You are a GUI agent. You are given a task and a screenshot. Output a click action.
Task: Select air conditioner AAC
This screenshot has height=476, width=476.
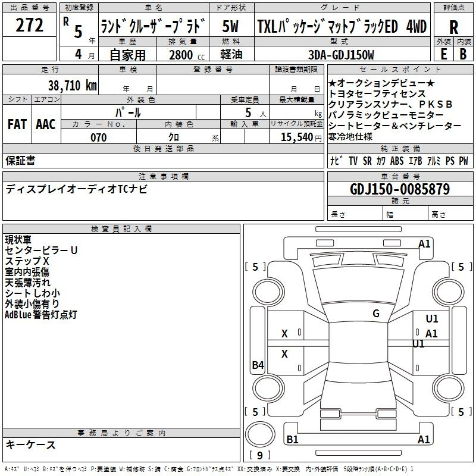coord(46,124)
